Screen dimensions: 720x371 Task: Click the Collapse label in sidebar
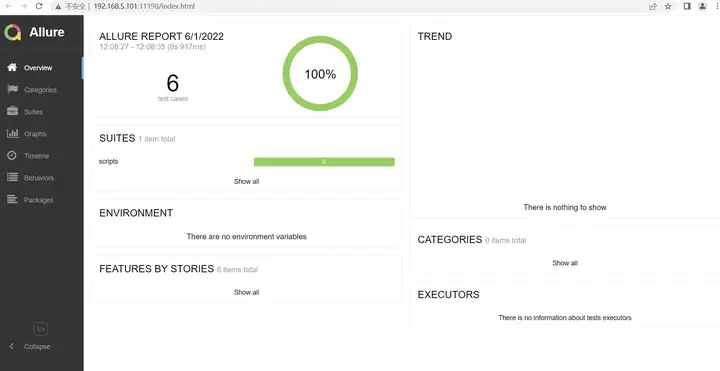(x=37, y=347)
